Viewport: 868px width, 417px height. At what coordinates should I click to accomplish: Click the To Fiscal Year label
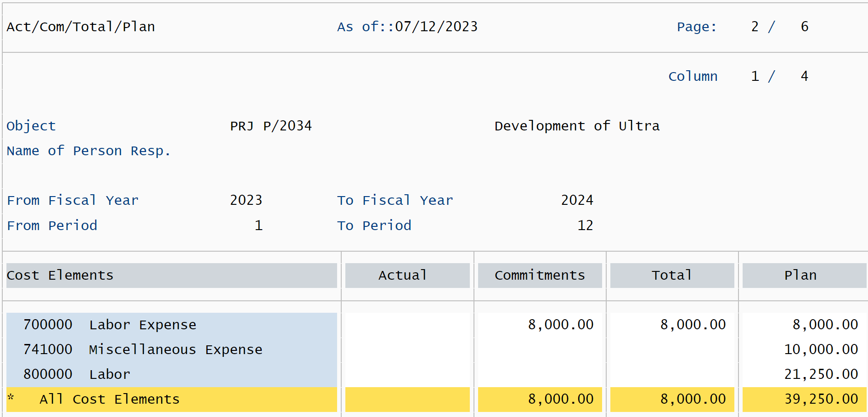click(x=395, y=200)
